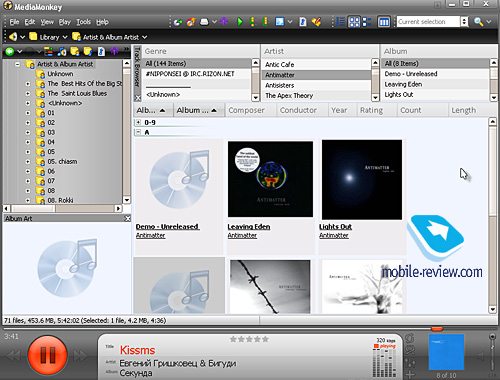Close the Album Art panel

127,218
